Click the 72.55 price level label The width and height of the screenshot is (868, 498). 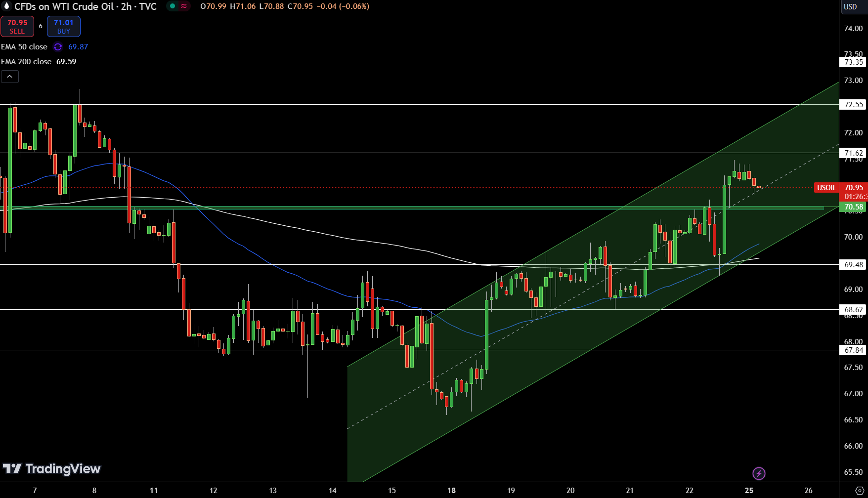[854, 105]
